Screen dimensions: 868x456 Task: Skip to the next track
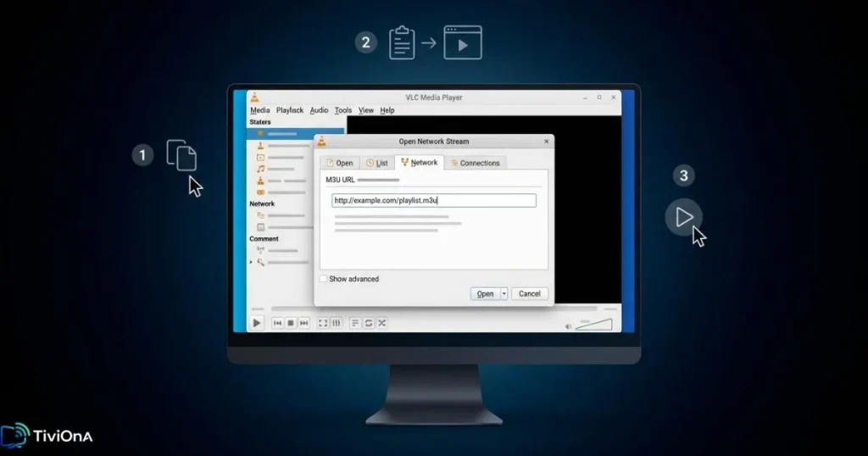(304, 323)
